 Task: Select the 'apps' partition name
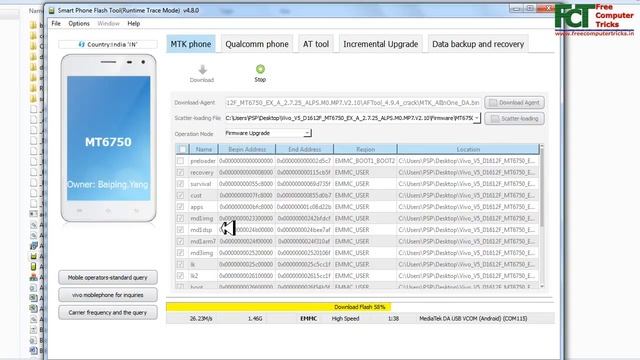pos(196,207)
